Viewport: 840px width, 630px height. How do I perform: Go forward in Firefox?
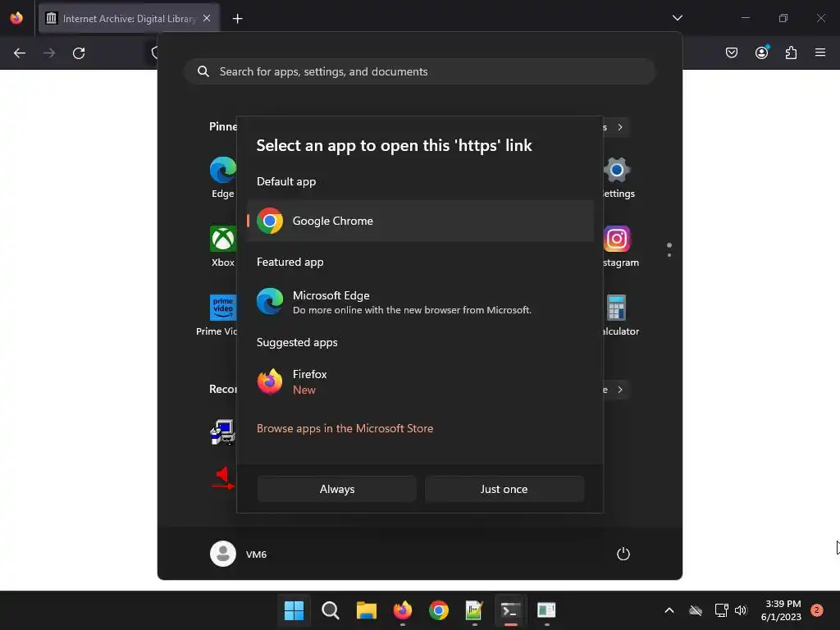click(x=49, y=53)
